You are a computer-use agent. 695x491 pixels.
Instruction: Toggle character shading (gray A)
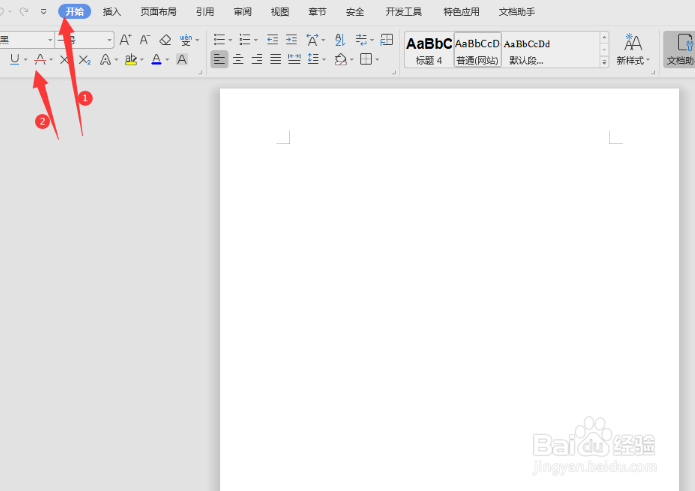tap(182, 59)
